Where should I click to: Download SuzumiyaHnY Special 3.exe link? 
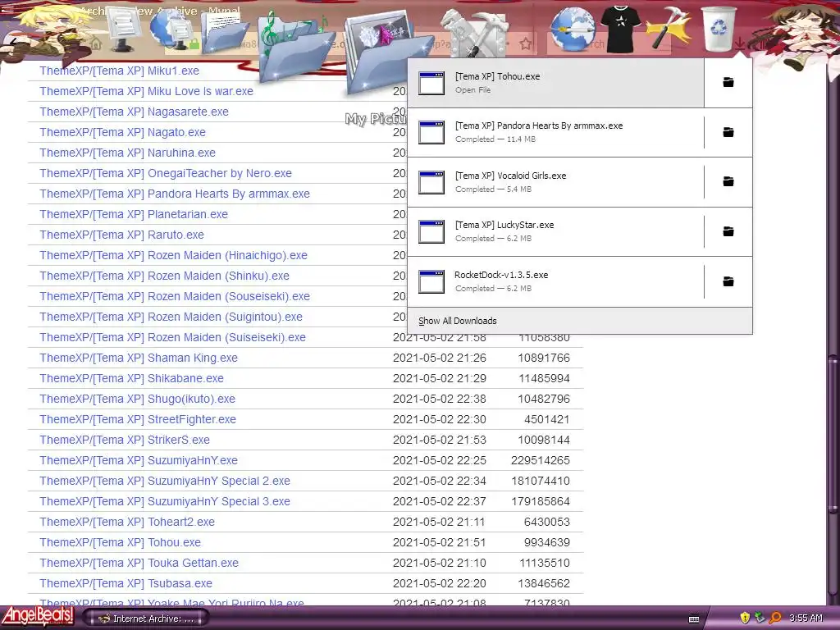coord(165,501)
